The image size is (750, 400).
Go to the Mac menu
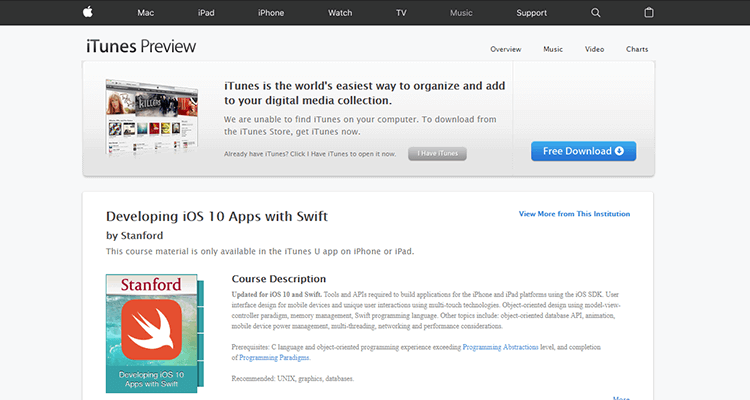[x=145, y=13]
